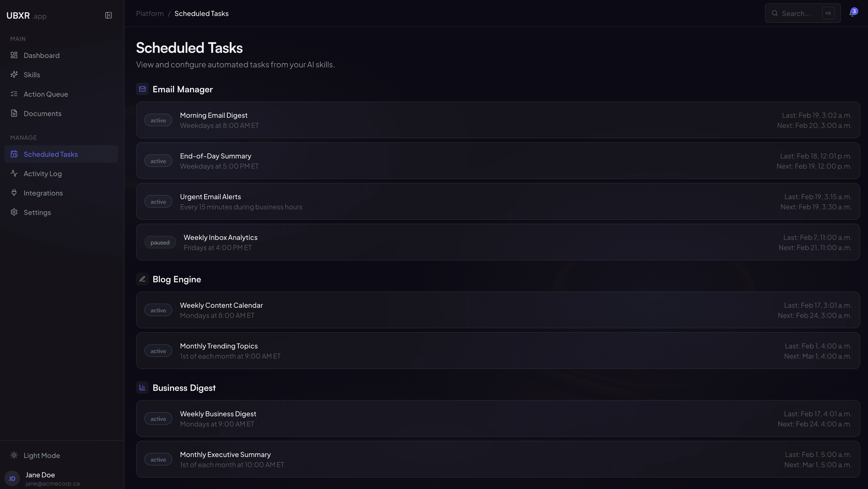868x489 pixels.
Task: Select the Skills sparkle icon
Action: pyautogui.click(x=14, y=75)
